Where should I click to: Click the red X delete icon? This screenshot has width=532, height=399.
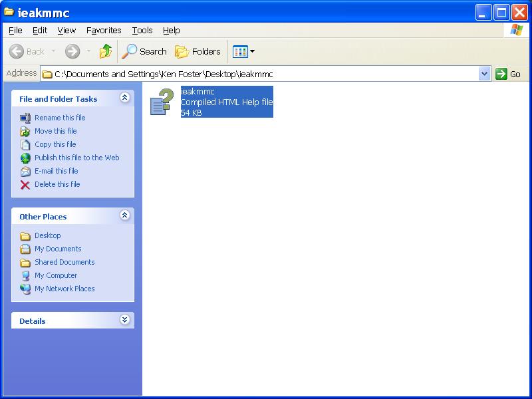(x=25, y=185)
